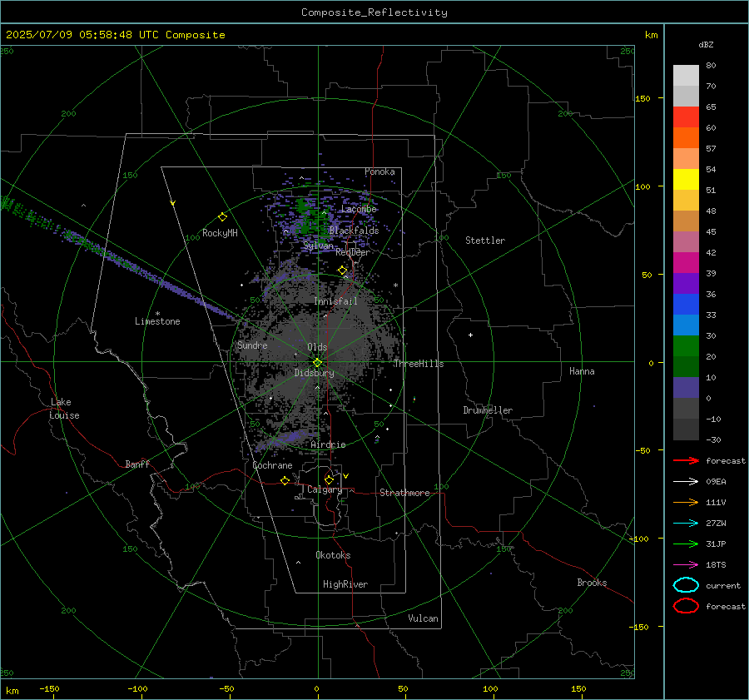The height and width of the screenshot is (700, 749).
Task: Click the Innisfail town label
Action: [335, 301]
